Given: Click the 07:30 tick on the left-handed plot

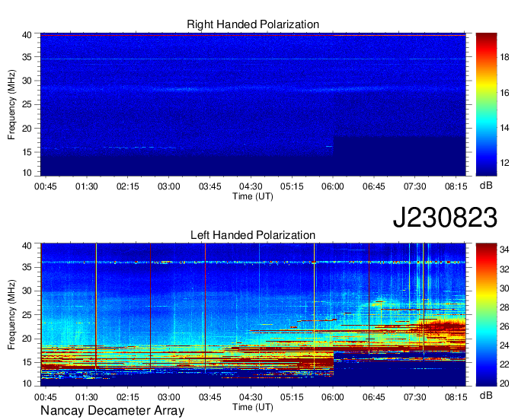Looking at the screenshot, I should [414, 397].
